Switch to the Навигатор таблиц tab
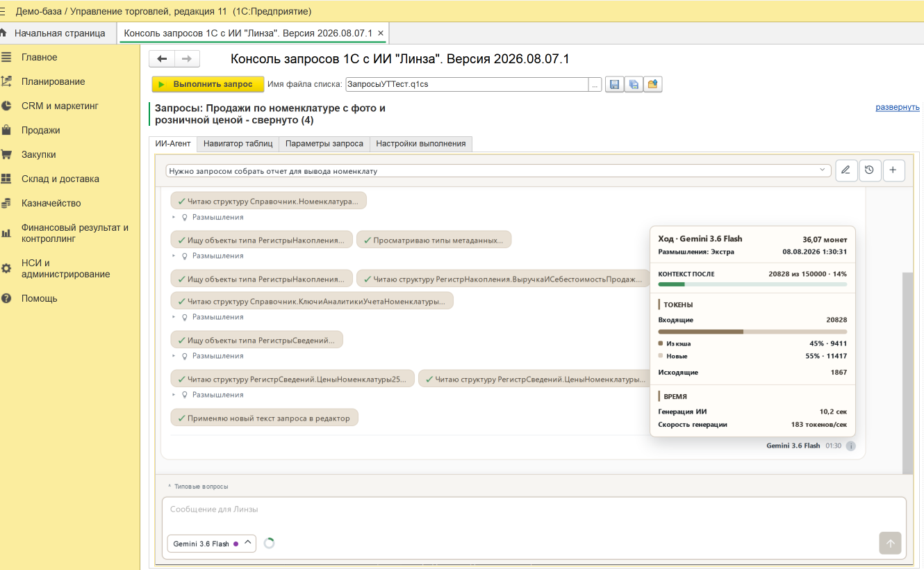 (x=238, y=144)
